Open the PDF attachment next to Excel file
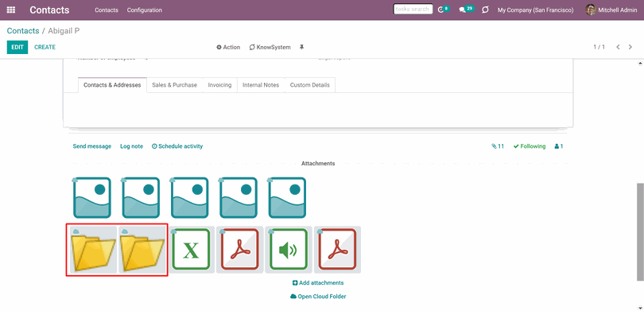The width and height of the screenshot is (644, 311). (x=240, y=250)
